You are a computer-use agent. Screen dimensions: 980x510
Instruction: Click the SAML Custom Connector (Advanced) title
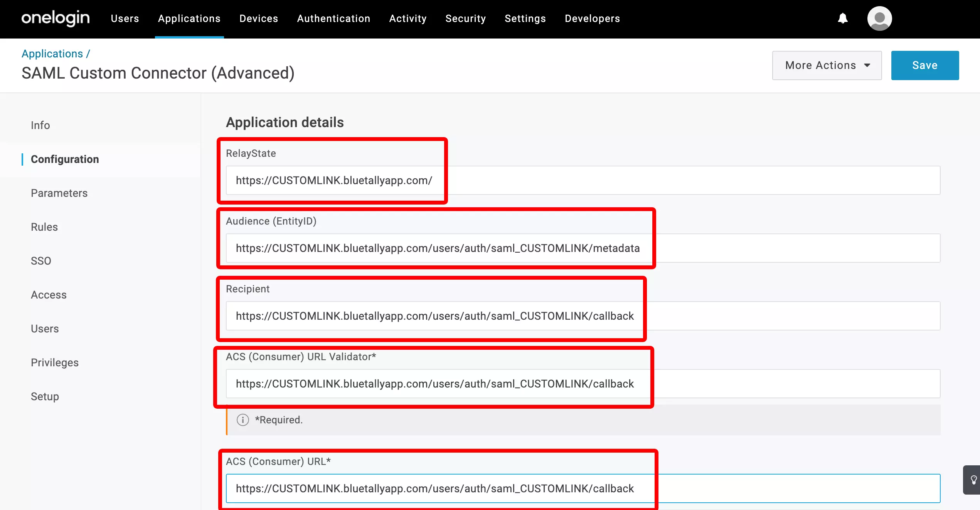158,73
